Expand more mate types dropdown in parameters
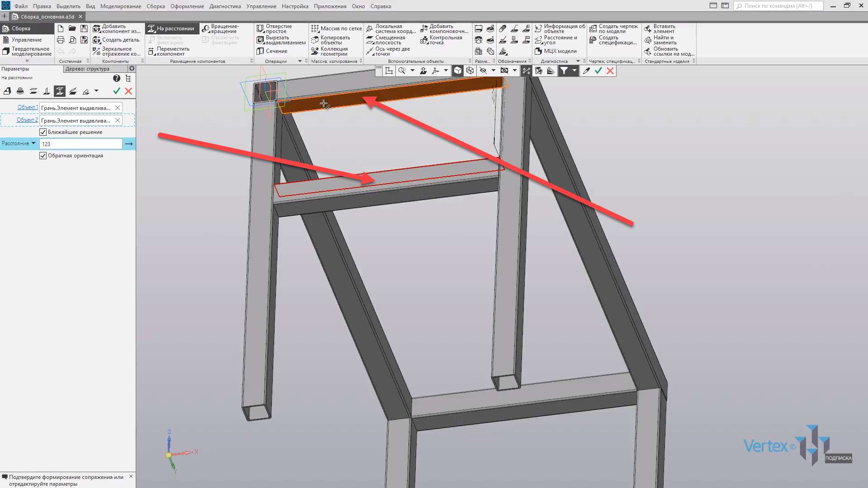Screen dimensions: 868x488 coord(96,91)
